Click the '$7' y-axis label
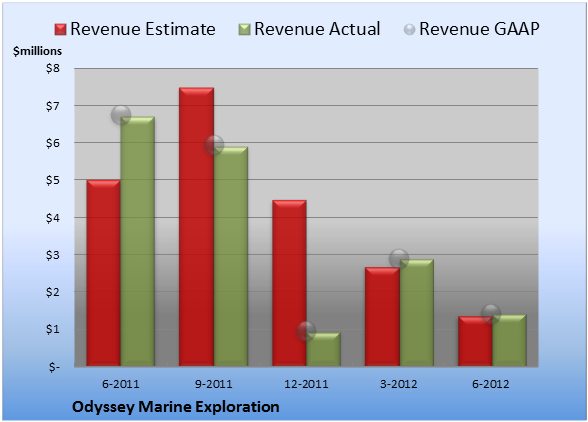This screenshot has height=422, width=588. tap(52, 106)
